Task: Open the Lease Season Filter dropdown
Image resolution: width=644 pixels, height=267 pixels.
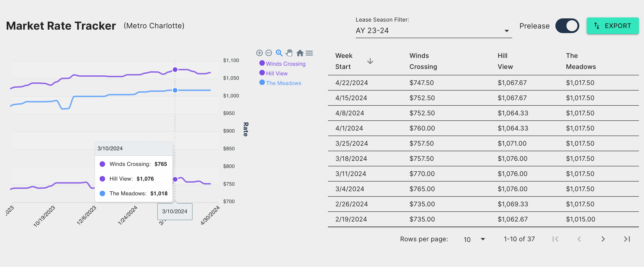Action: coord(433,31)
